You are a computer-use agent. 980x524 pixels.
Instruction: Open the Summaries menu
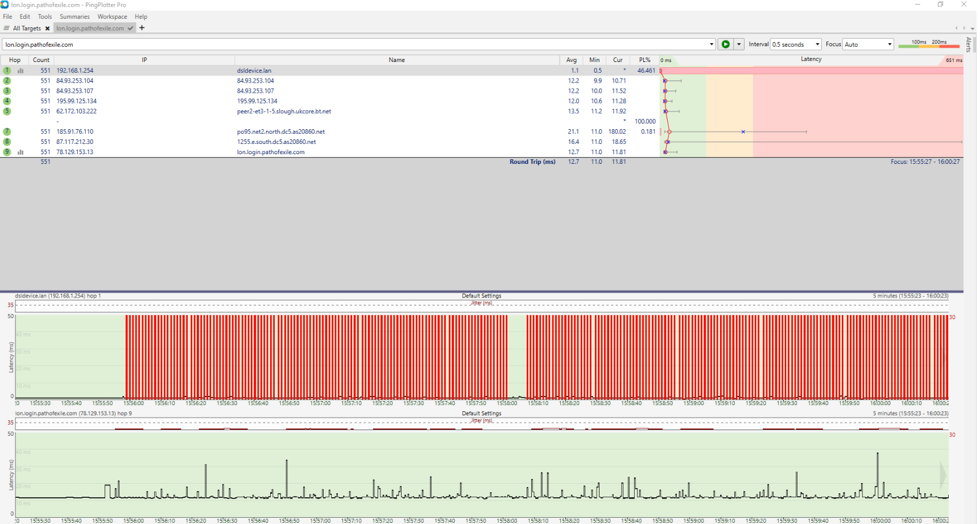(x=75, y=16)
